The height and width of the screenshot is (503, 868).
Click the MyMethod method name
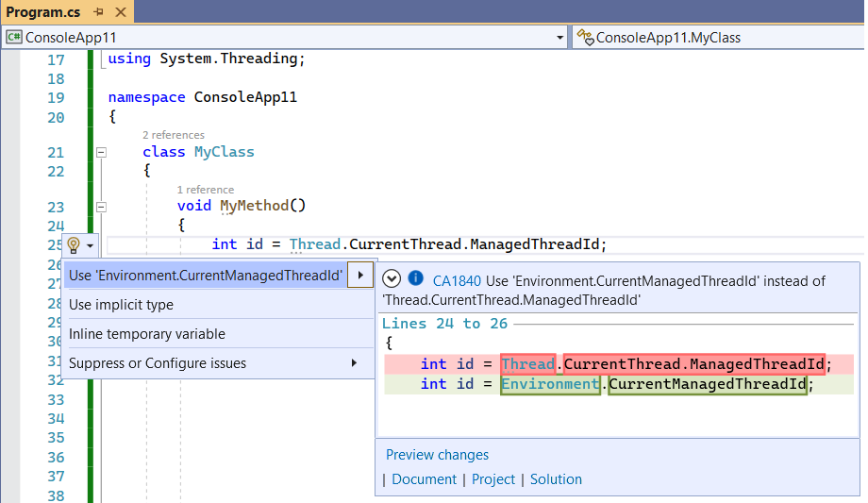[254, 206]
